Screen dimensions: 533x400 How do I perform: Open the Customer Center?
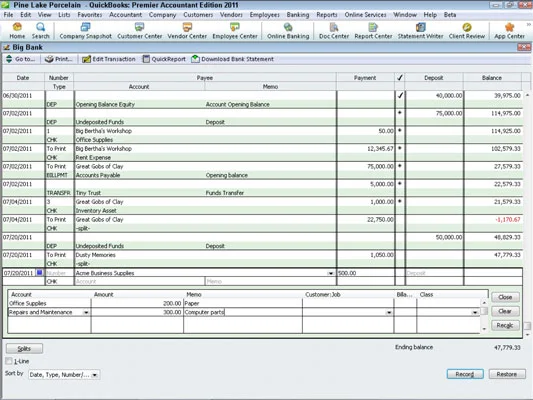point(139,31)
